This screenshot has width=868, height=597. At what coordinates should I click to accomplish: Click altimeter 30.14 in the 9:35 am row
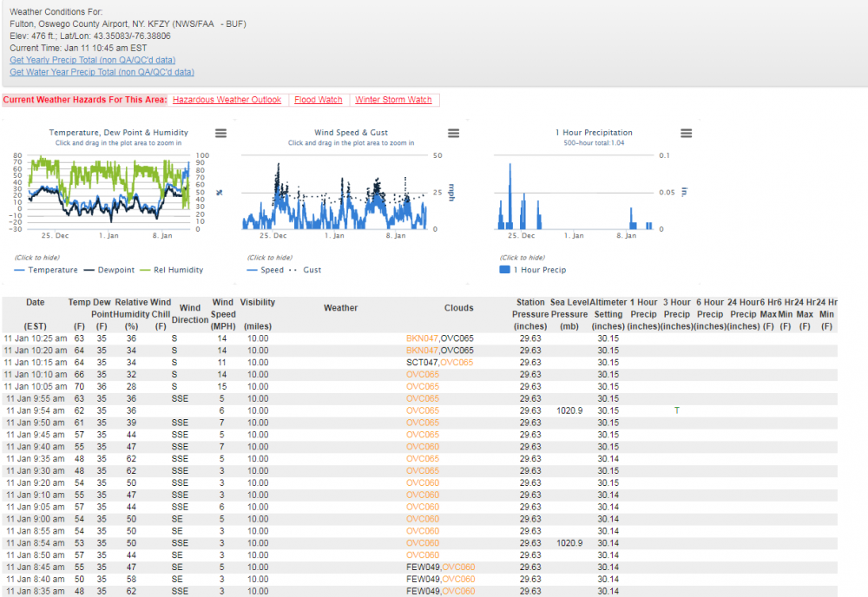point(608,459)
